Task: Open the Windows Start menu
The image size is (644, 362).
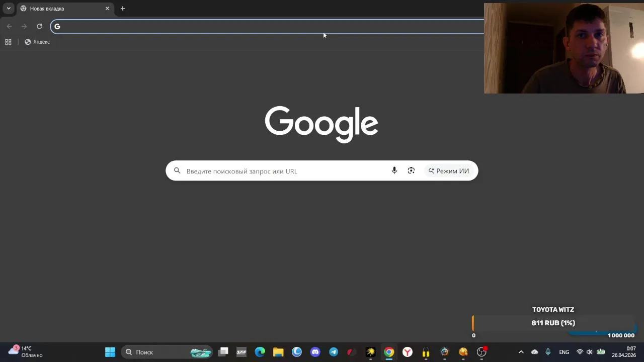Action: [x=110, y=352]
